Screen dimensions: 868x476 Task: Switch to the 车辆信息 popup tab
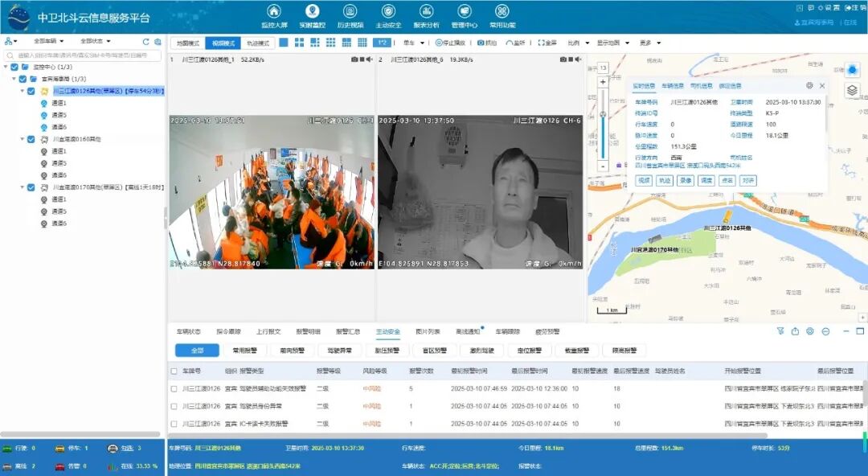pos(673,86)
